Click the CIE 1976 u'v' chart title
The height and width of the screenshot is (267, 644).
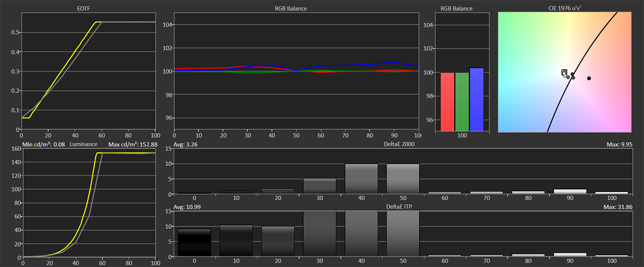click(x=566, y=9)
